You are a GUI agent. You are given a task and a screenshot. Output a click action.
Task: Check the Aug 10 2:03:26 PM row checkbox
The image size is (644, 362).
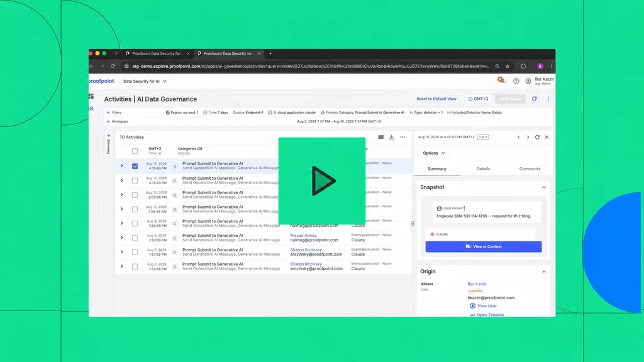[x=135, y=195]
